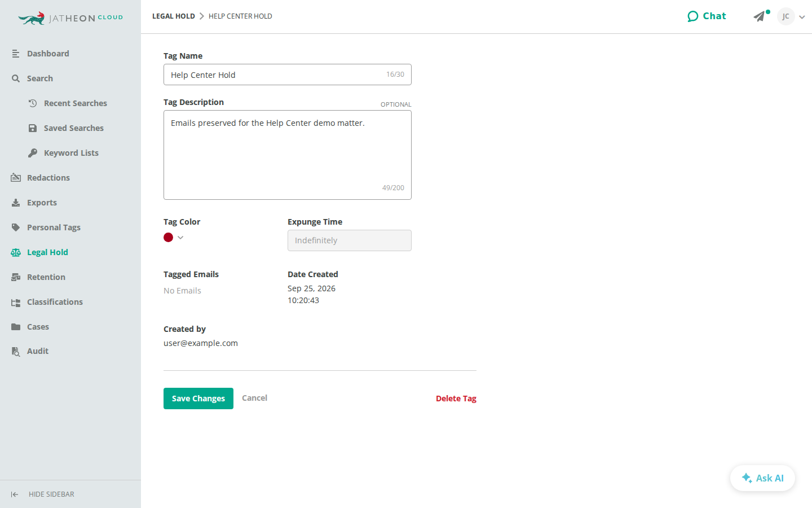Click the Chat bubble icon
812x508 pixels.
click(693, 16)
